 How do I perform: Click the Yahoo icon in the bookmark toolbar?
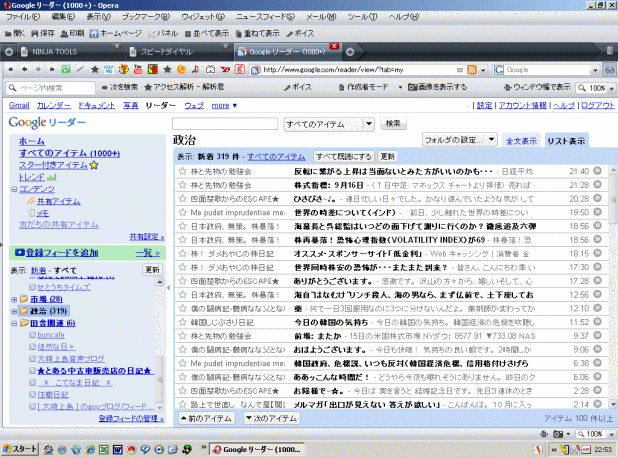225,69
